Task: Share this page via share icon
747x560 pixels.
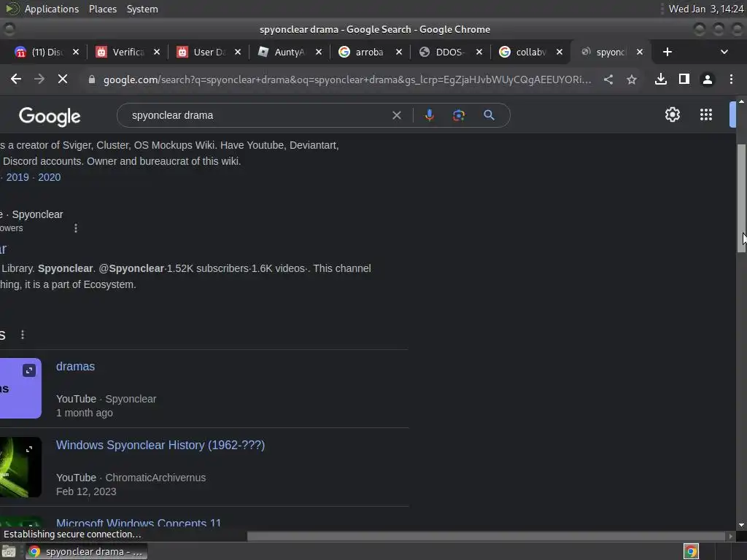Action: pyautogui.click(x=608, y=79)
